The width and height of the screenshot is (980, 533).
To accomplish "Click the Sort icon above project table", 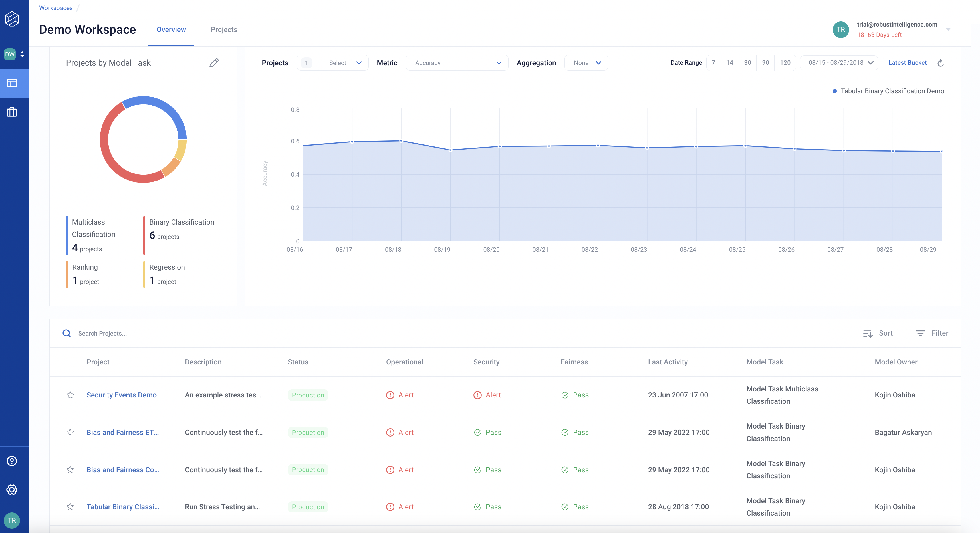I will 867,333.
